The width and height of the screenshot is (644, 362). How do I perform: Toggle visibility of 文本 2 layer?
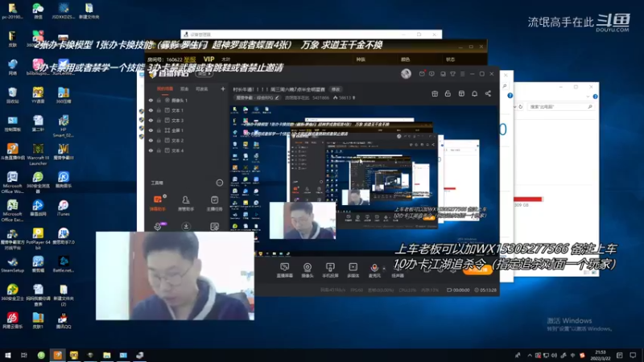[x=151, y=140]
